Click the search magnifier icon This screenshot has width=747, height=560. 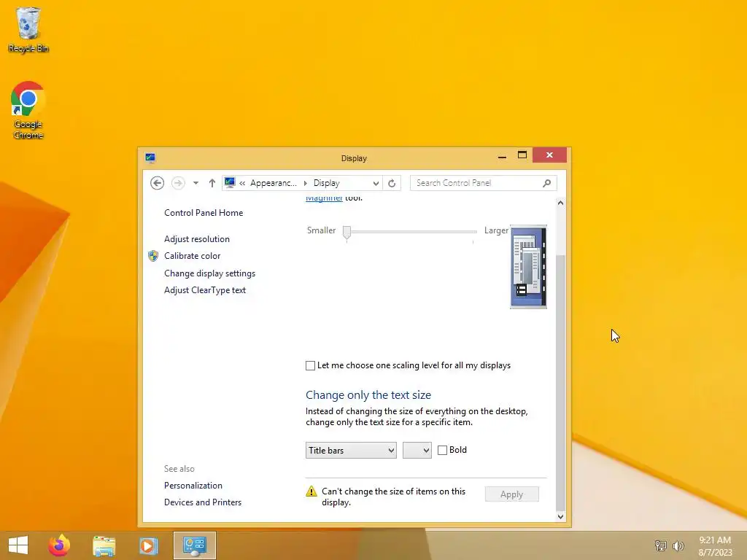(x=547, y=183)
